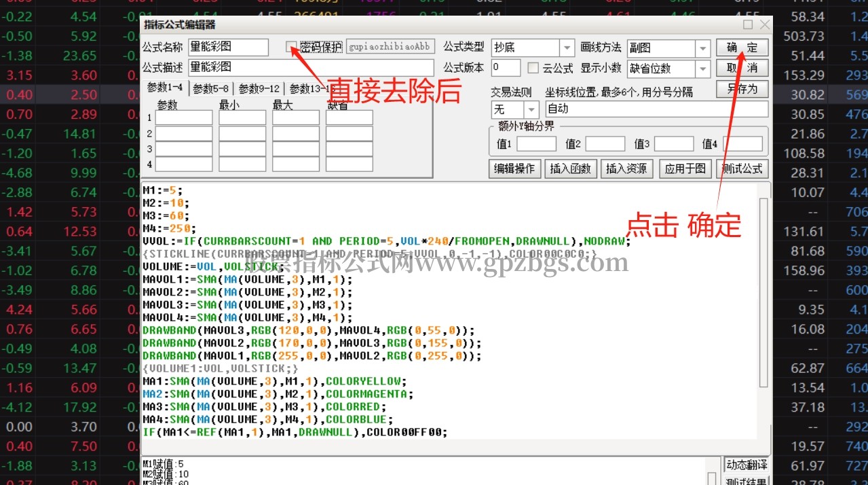868x485 pixels.
Task: Switch to the 参数9-12 tab
Action: click(259, 88)
